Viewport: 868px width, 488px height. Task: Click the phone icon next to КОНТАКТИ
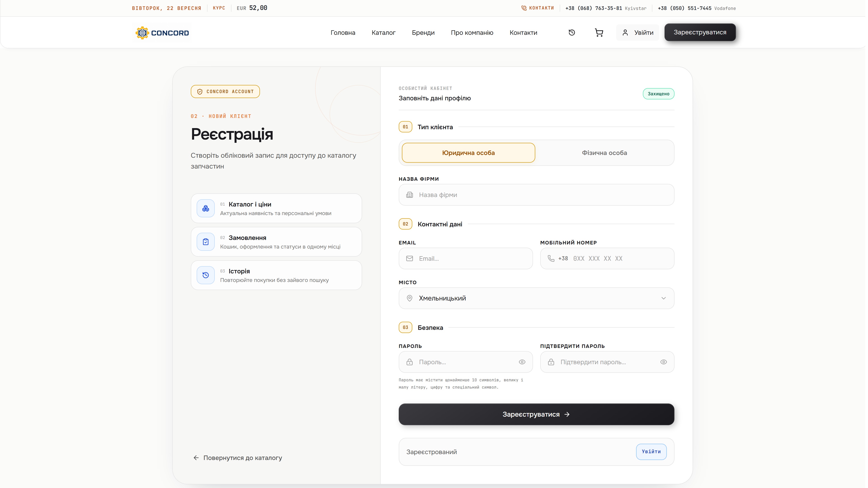pyautogui.click(x=524, y=8)
